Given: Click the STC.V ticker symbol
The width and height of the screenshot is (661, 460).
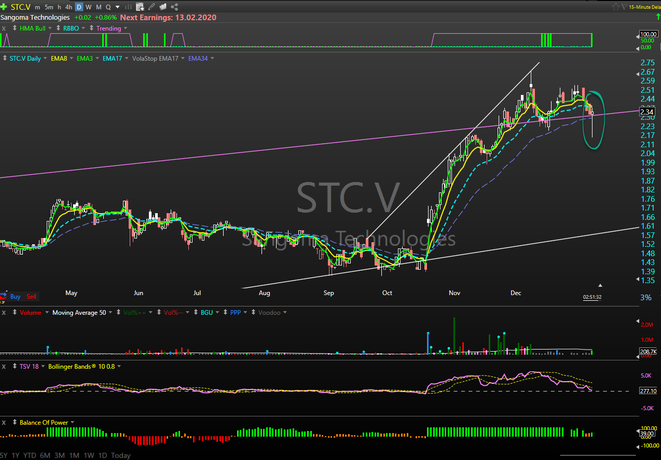Looking at the screenshot, I should click(20, 7).
